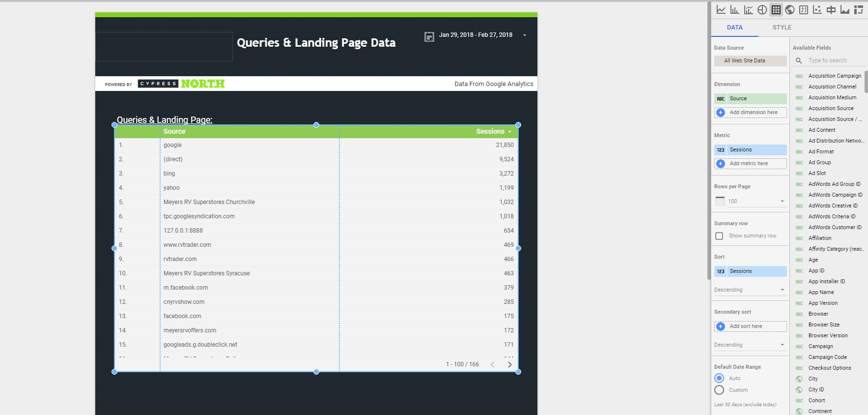Click globe icon next to City field
This screenshot has width=868, height=415.
(799, 379)
